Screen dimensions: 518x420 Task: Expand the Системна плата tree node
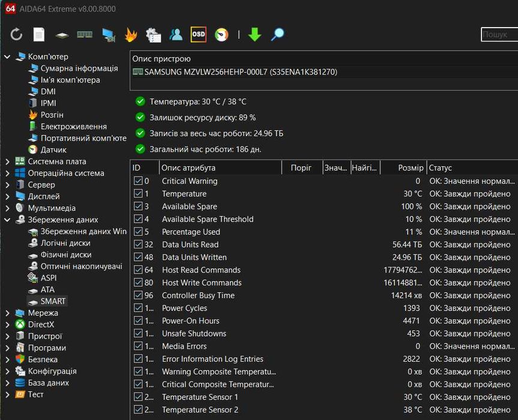pos(7,161)
